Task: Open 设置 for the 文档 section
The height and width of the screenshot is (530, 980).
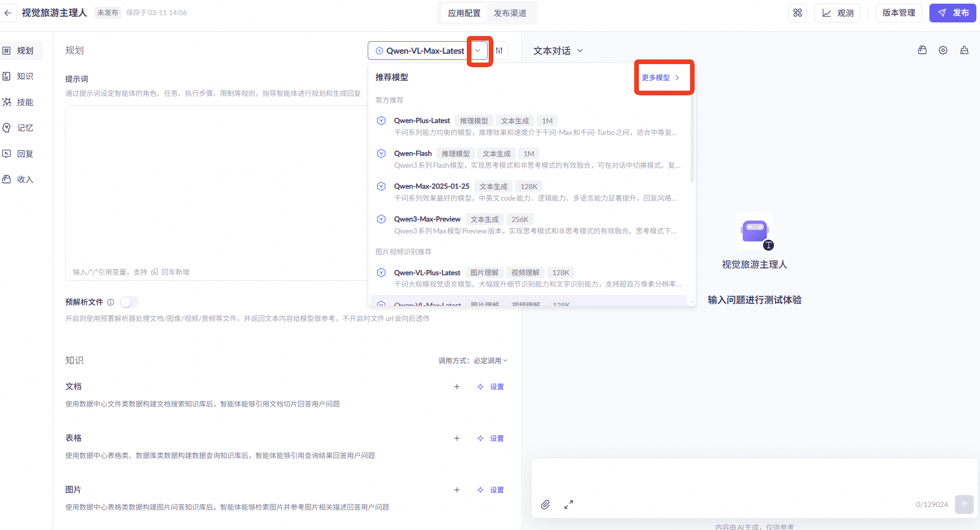Action: (491, 387)
